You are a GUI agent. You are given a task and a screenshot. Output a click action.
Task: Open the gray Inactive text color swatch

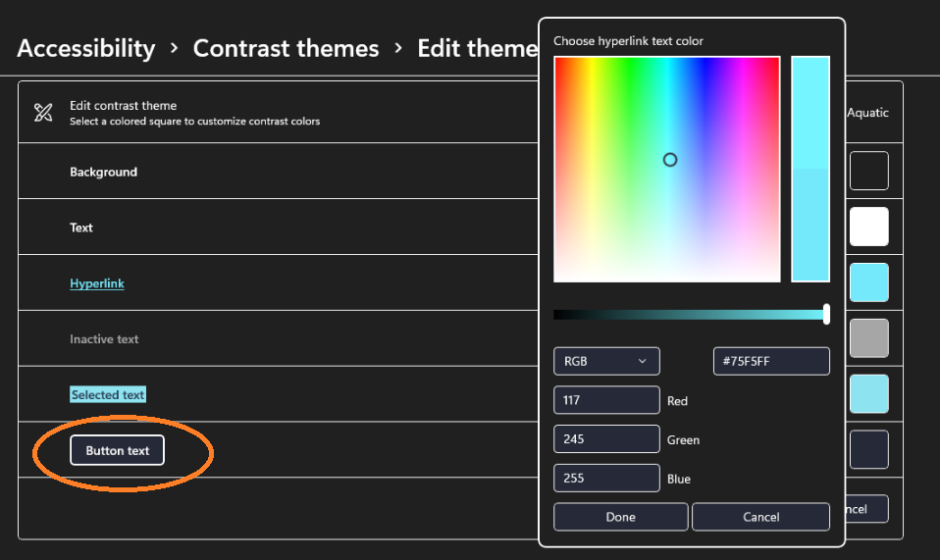pyautogui.click(x=868, y=337)
